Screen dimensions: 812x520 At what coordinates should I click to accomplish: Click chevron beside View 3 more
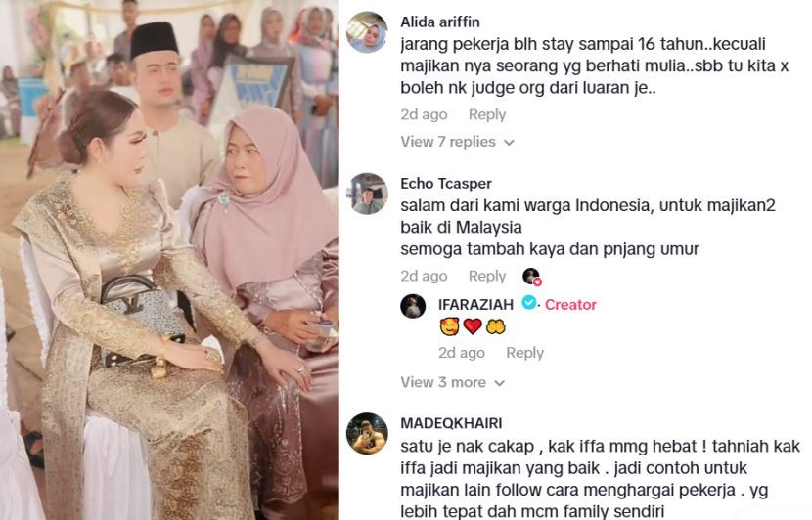[x=499, y=383]
